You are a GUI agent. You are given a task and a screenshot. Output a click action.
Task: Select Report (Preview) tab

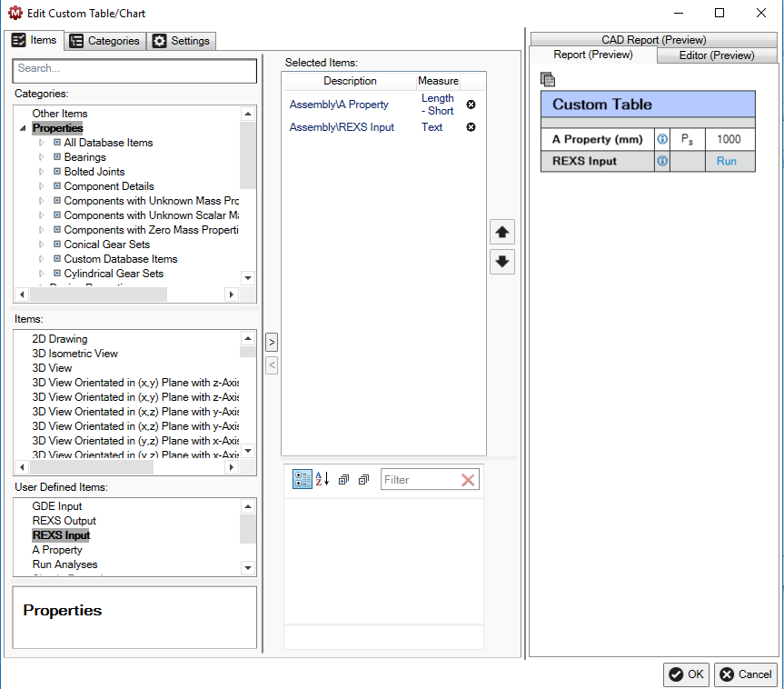592,55
